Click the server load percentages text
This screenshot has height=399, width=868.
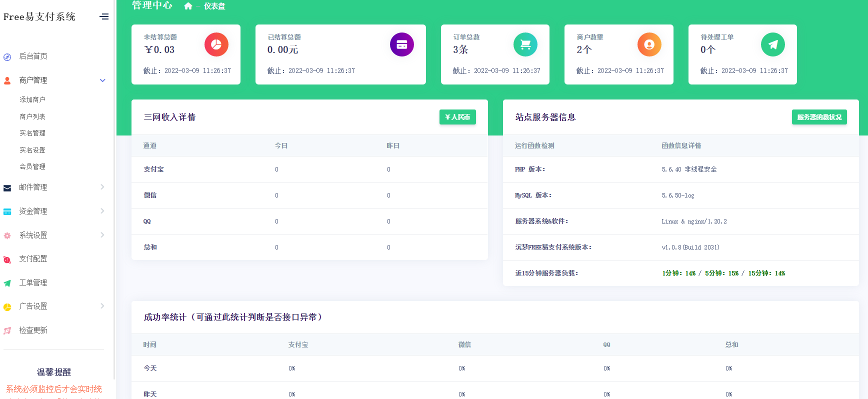click(x=723, y=273)
